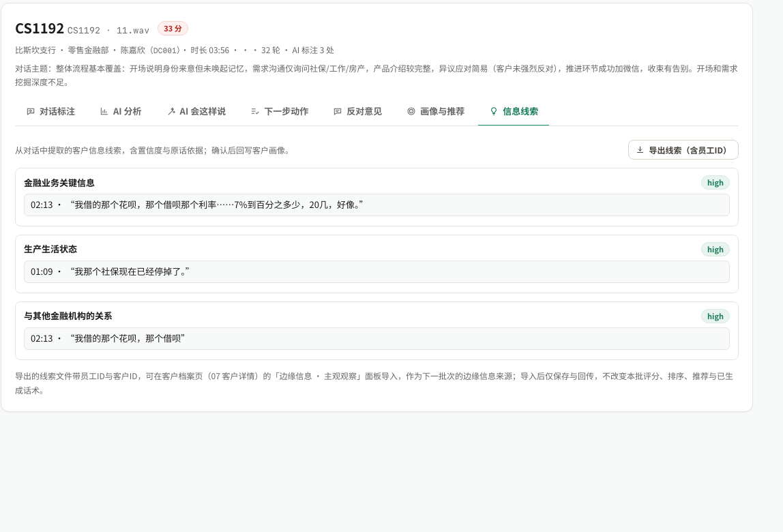Click the 与其他金融机构的关系 card title

(68, 316)
